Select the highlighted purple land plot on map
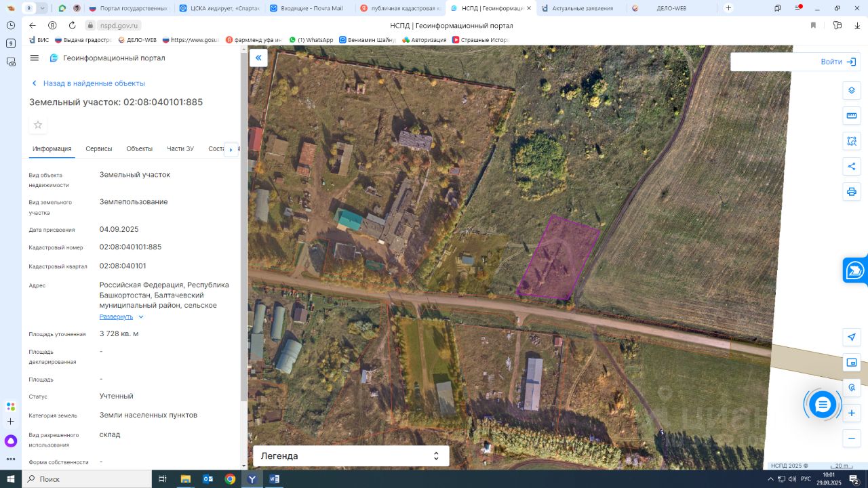The width and height of the screenshot is (868, 488). pyautogui.click(x=558, y=259)
